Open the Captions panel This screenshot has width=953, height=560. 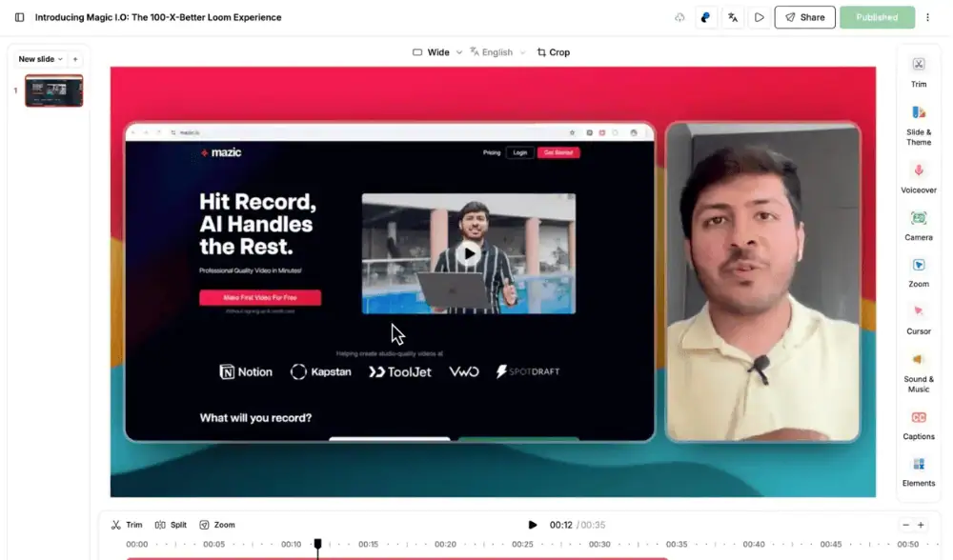(x=919, y=424)
